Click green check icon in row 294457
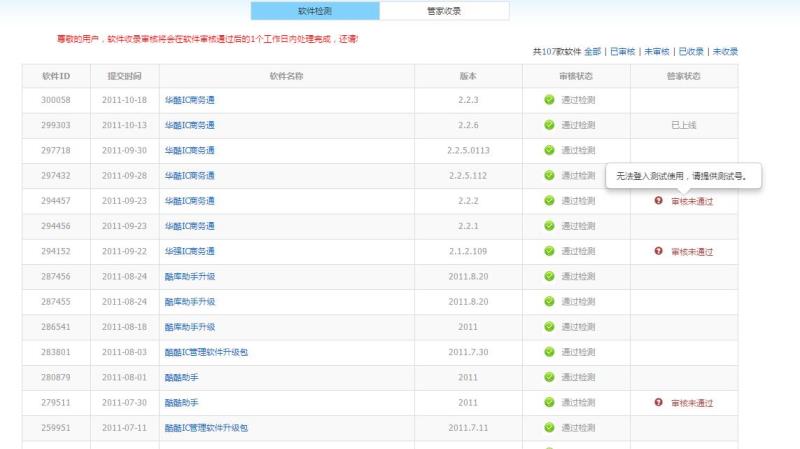This screenshot has width=800, height=449. coord(549,201)
